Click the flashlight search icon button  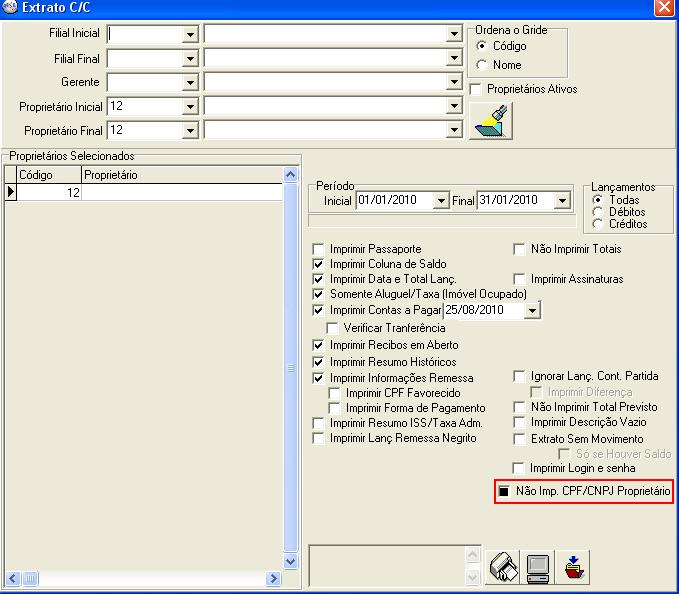[490, 123]
